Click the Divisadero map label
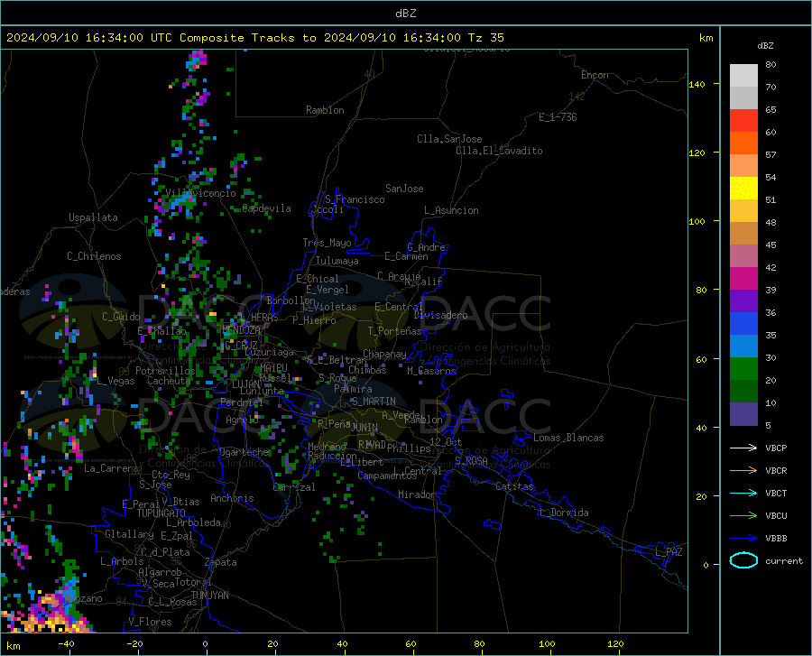This screenshot has height=656, width=812. pos(440,315)
